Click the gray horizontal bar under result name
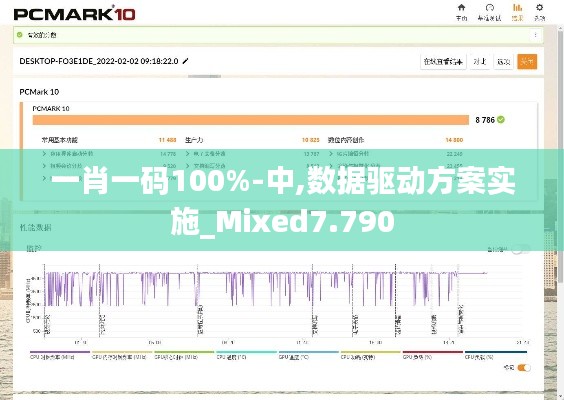The image size is (564, 400). [x=204, y=76]
